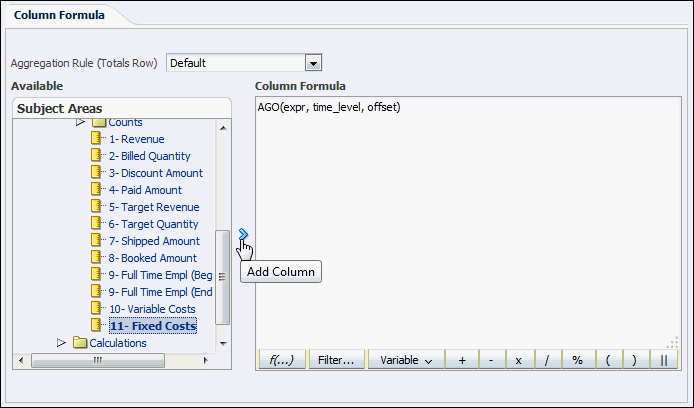Image resolution: width=694 pixels, height=408 pixels.
Task: Insert the plus operator
Action: pyautogui.click(x=461, y=360)
